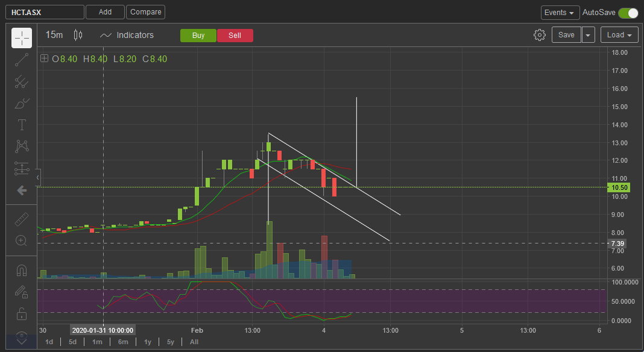The width and height of the screenshot is (644, 352).
Task: Click the back arrow icon
Action: pyautogui.click(x=21, y=190)
